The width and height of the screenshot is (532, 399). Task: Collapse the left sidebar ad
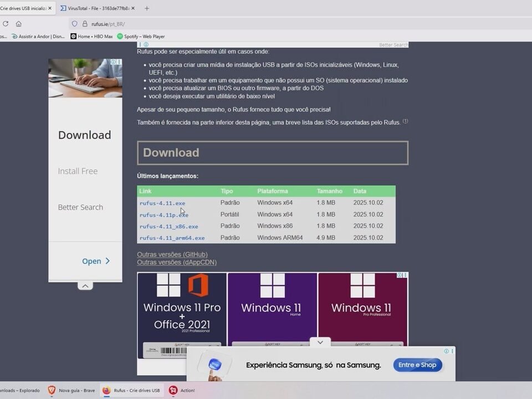[x=85, y=286]
